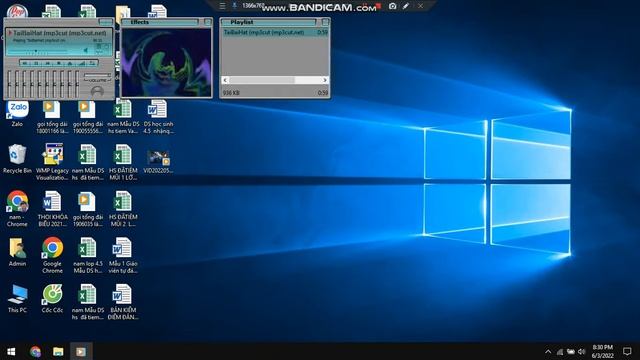Click the media player previous track button
Screen dimensions: 640x360
25,63
